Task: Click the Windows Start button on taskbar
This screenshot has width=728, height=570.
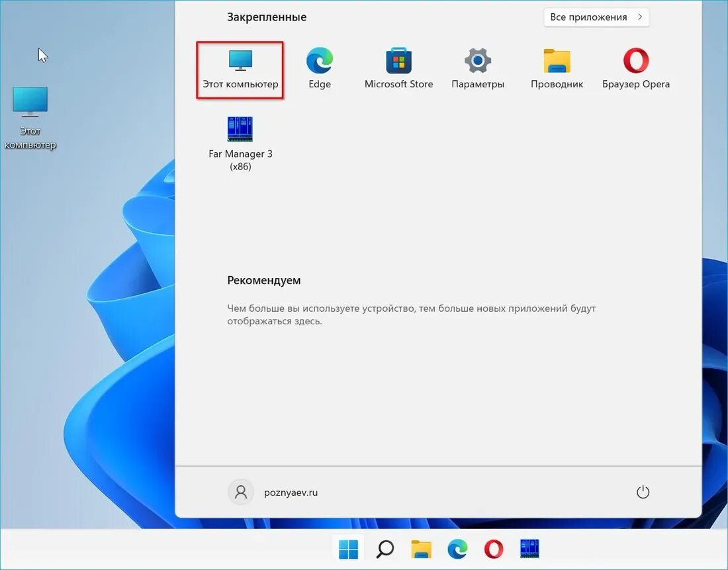Action: tap(348, 549)
